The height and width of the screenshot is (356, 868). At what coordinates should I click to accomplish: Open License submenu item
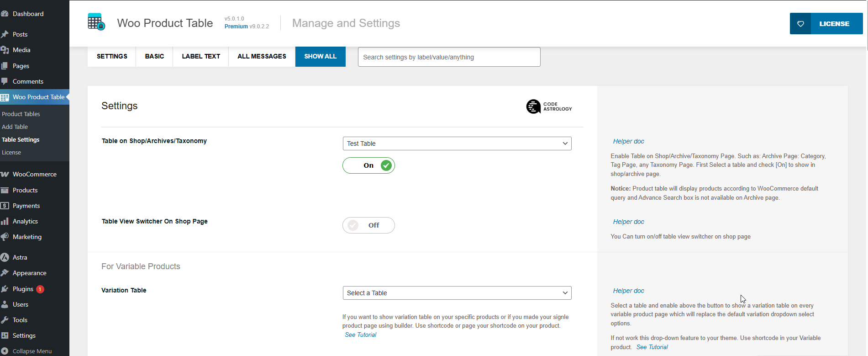pos(11,152)
